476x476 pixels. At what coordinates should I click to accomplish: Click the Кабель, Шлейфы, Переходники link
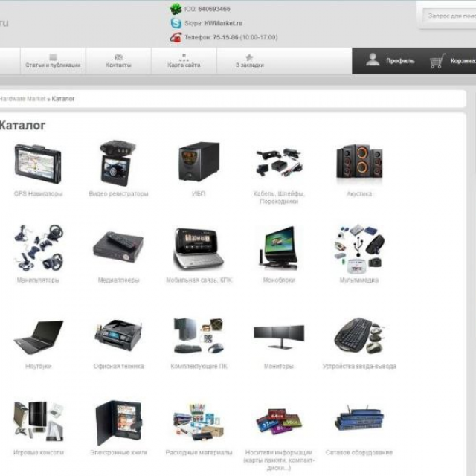point(279,197)
